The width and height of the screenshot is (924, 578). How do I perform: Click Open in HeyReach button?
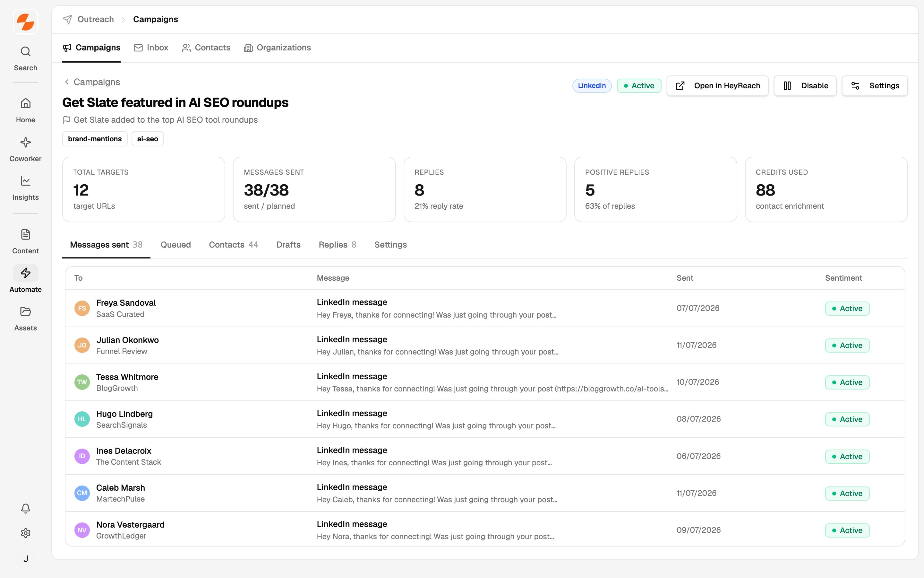717,86
